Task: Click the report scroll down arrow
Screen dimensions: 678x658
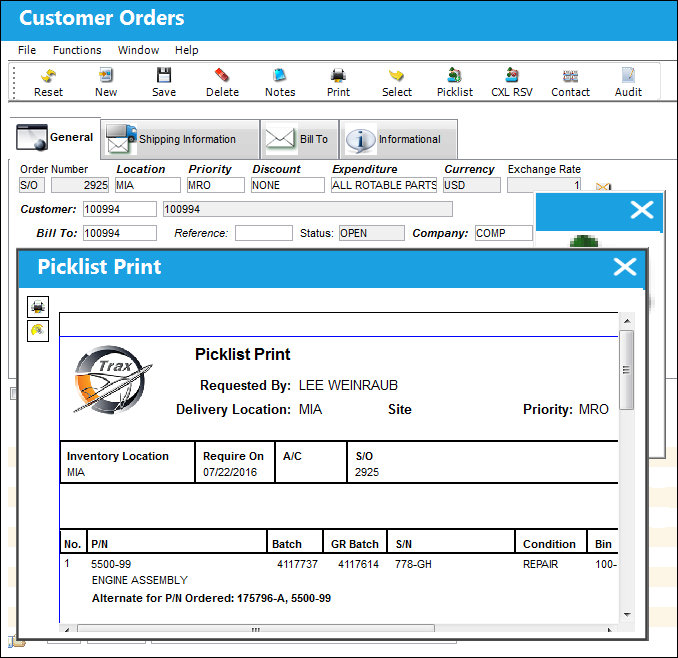Action: click(627, 614)
